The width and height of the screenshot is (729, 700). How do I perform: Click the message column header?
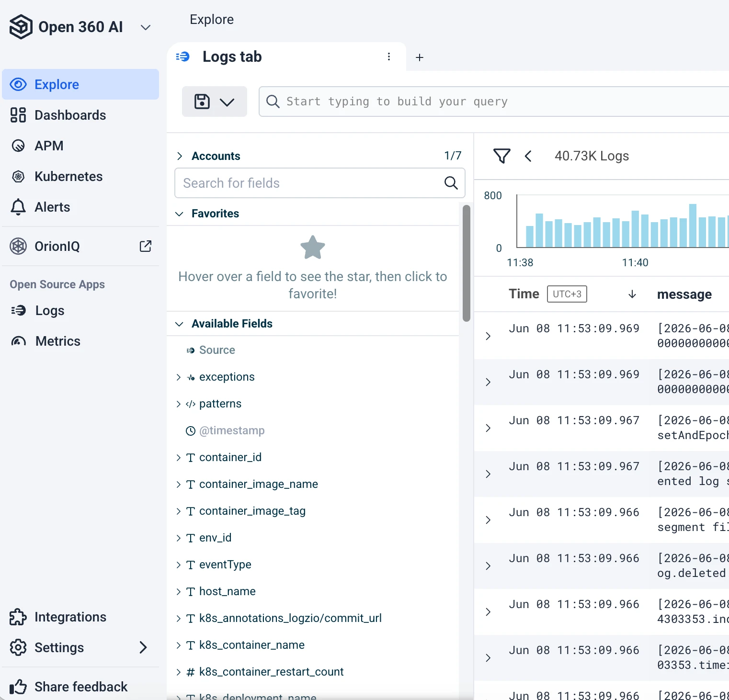[x=684, y=294]
